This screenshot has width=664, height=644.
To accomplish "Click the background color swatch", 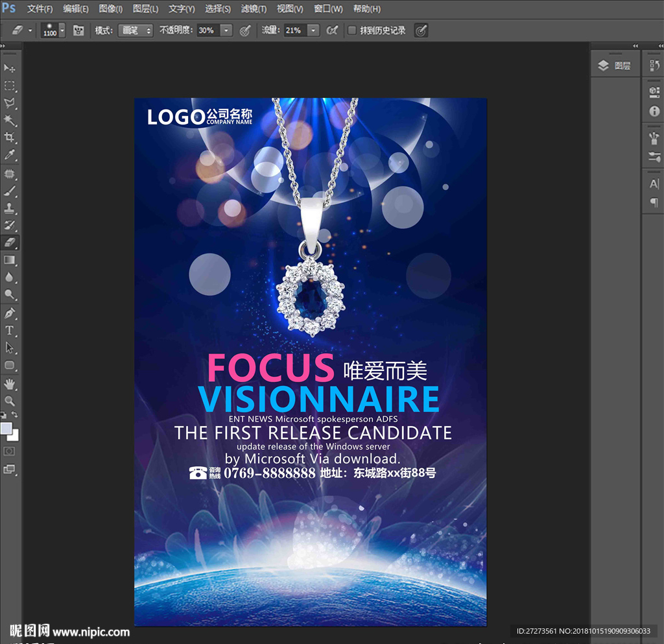I will pos(15,436).
